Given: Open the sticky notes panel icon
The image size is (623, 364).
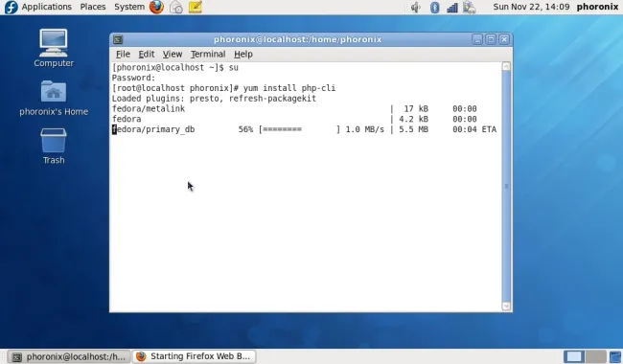Looking at the screenshot, I should 196,7.
